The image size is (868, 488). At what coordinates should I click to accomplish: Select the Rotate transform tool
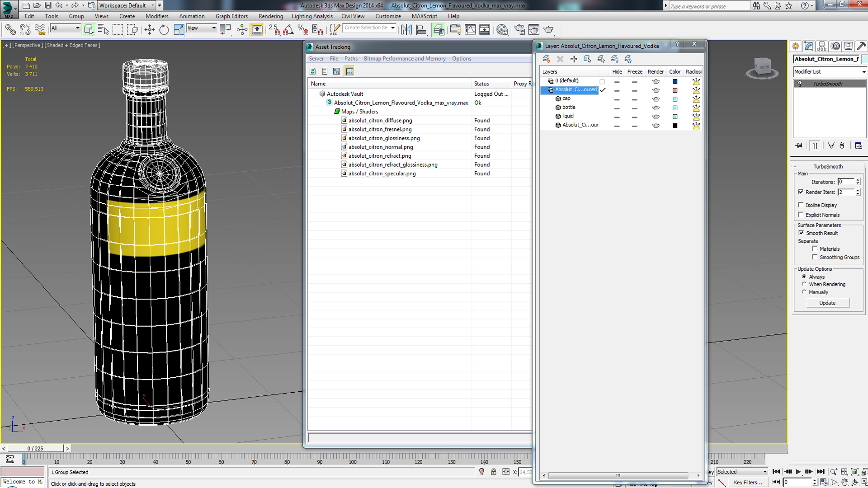pyautogui.click(x=164, y=30)
